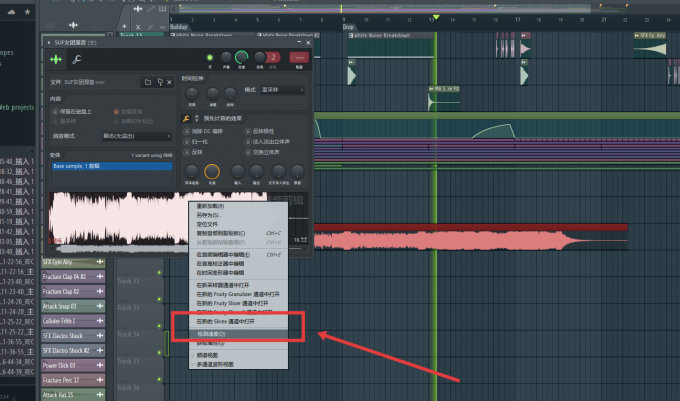Remove loaded sample with X icon

click(x=170, y=82)
